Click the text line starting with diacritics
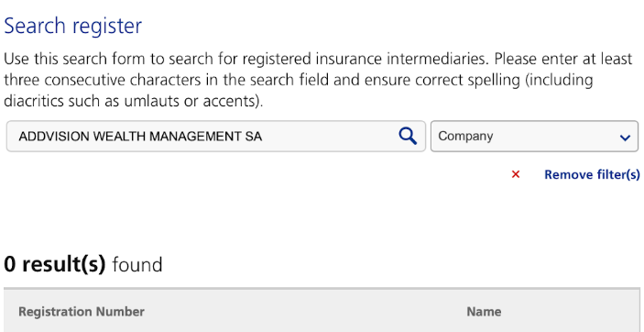This screenshot has height=332, width=644. 133,100
